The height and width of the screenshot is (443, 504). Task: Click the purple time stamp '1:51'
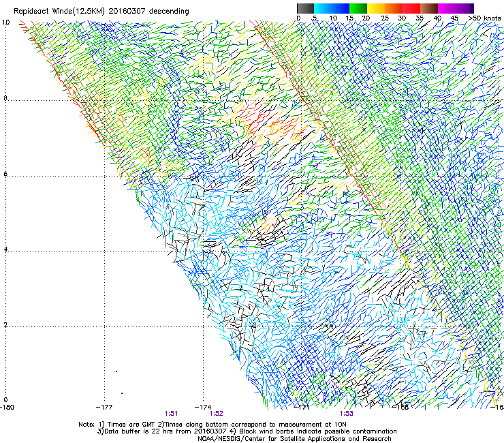[171, 414]
